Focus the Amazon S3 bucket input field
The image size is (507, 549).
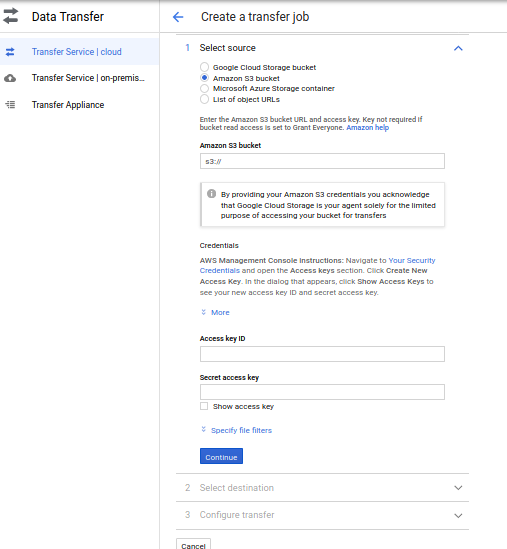[x=322, y=161]
